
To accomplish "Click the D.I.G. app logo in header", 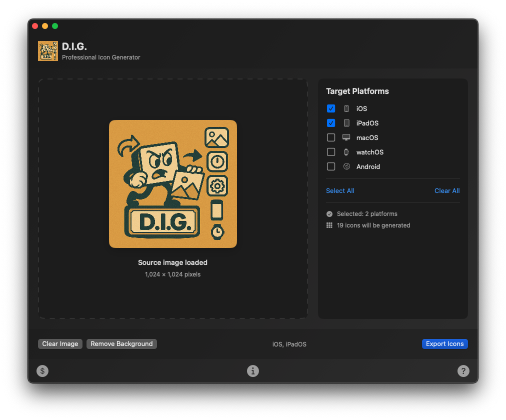I will [48, 51].
